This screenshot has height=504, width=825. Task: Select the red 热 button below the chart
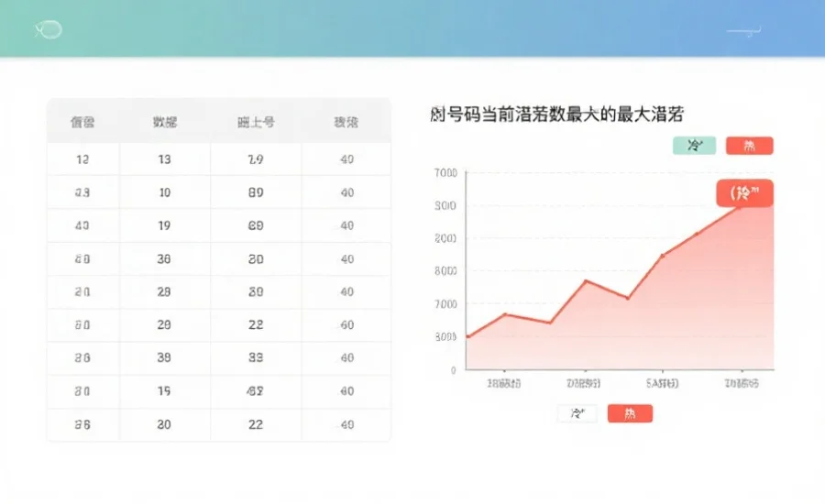630,413
